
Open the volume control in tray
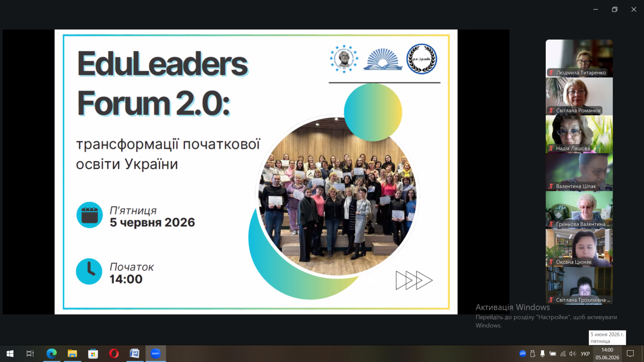coord(572,353)
